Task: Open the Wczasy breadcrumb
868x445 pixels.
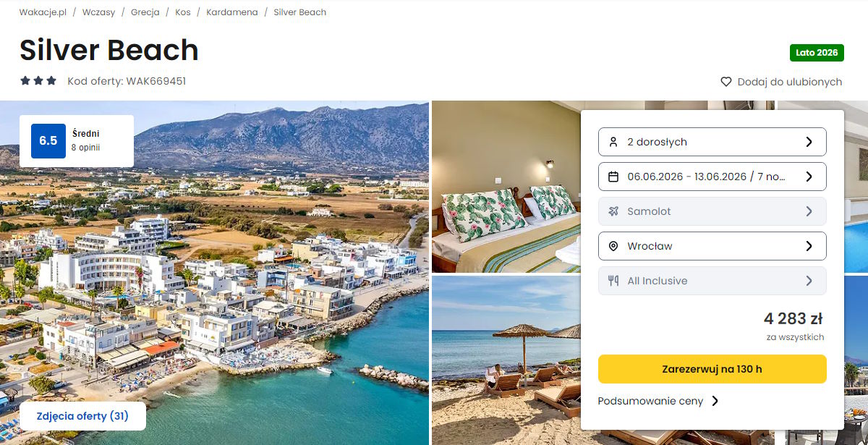Action: (x=98, y=12)
